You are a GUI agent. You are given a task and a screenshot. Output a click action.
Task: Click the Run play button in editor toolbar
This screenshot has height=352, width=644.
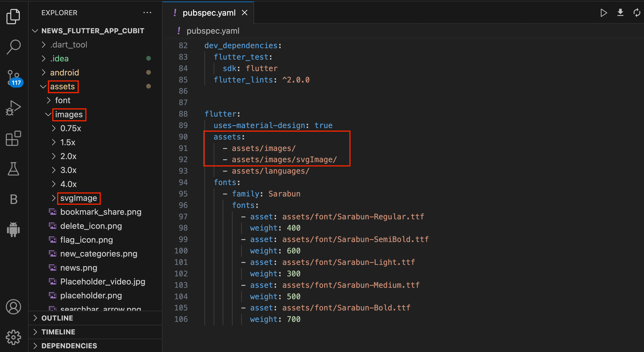point(603,13)
